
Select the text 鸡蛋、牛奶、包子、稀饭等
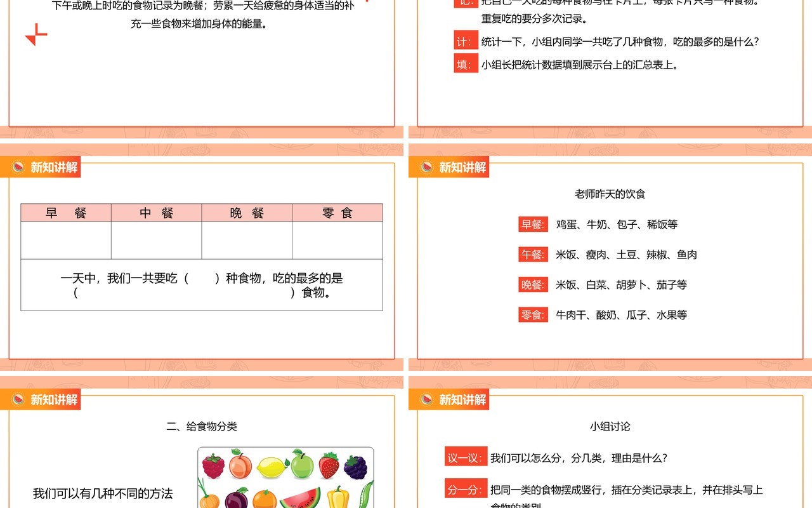click(617, 224)
